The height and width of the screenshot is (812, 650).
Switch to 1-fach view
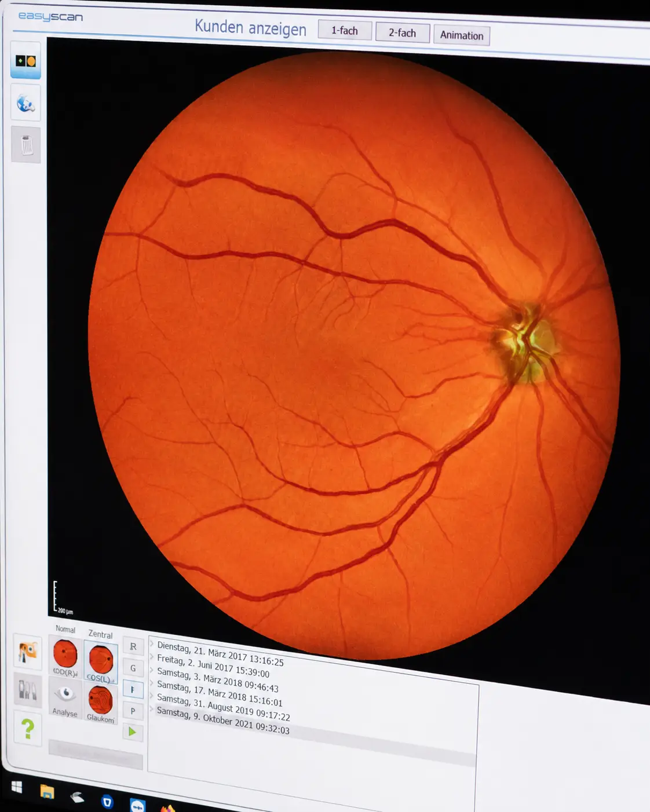coord(345,30)
